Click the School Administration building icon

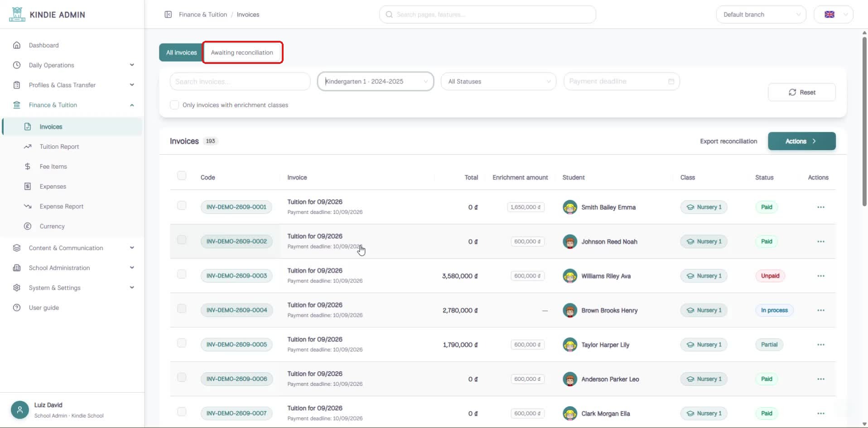(17, 268)
